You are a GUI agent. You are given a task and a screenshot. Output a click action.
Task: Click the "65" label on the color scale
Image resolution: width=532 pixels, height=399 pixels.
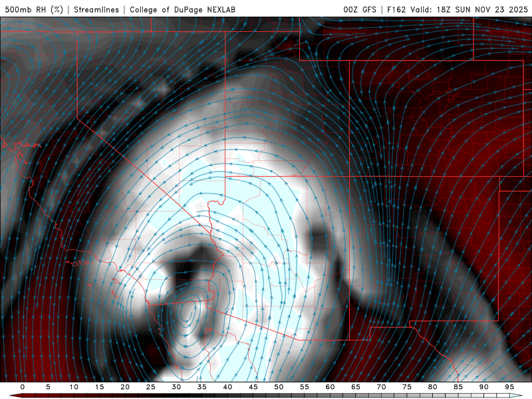coord(355,387)
